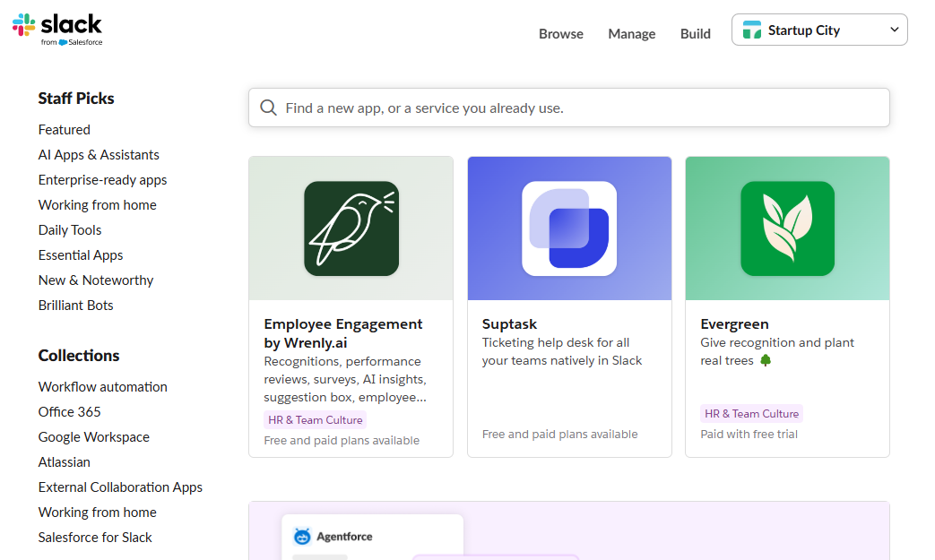The image size is (935, 560).
Task: Open Working from home under Collections
Action: (97, 513)
